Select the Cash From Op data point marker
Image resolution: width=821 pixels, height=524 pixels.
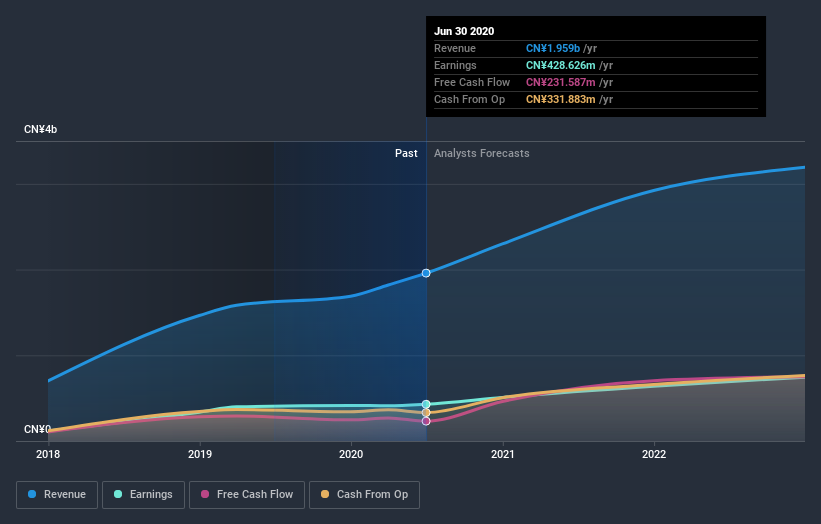pyautogui.click(x=426, y=412)
